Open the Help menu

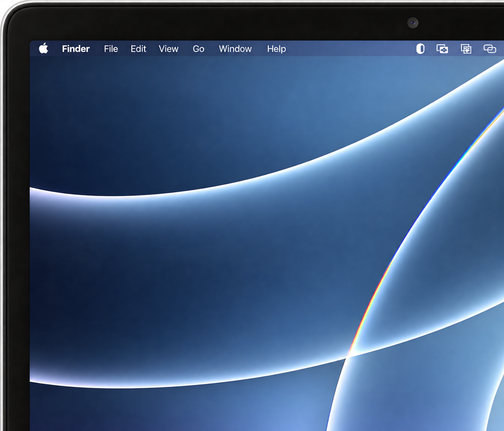coord(276,49)
